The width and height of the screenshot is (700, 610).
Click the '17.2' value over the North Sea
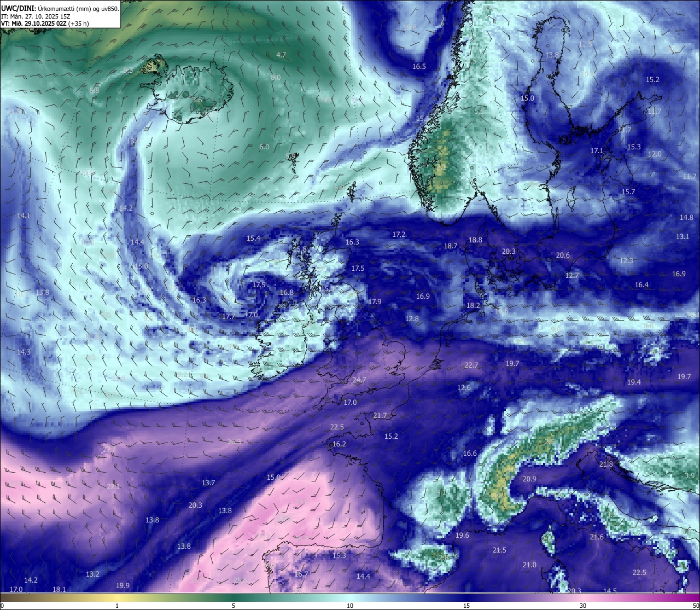coord(399,234)
